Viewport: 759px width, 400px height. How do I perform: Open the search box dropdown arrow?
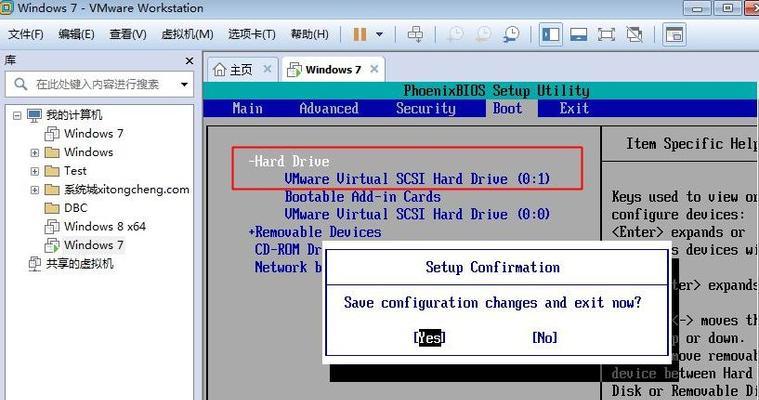click(x=184, y=84)
